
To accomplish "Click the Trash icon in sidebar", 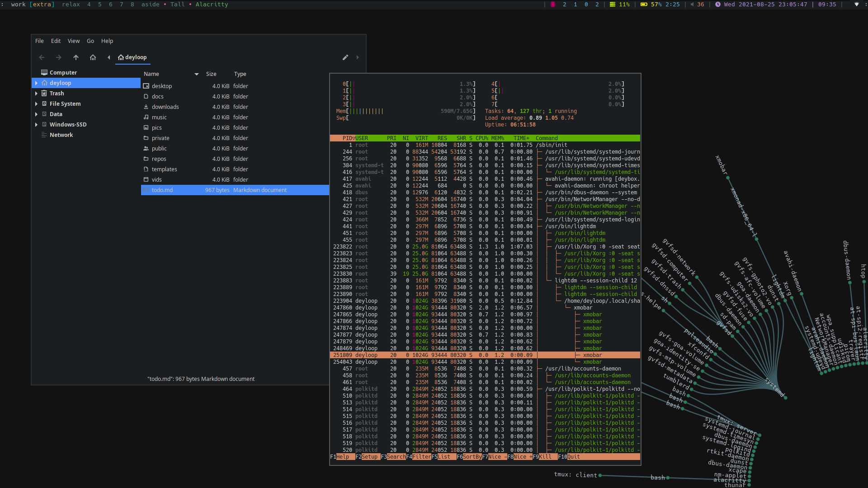I will tap(44, 94).
